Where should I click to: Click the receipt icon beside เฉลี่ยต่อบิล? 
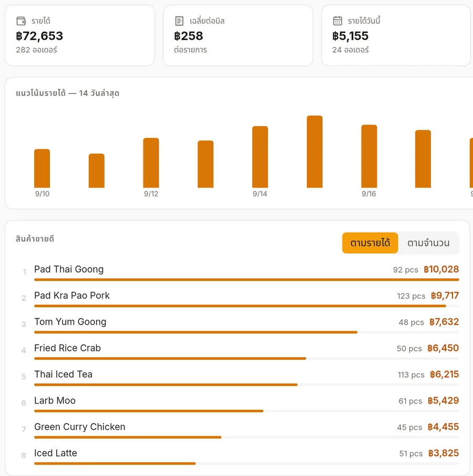pyautogui.click(x=179, y=21)
